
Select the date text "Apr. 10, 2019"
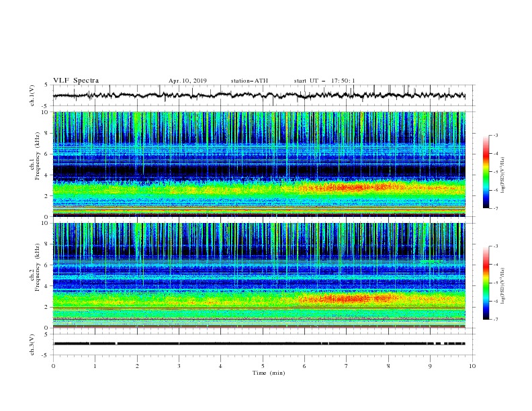[187, 81]
